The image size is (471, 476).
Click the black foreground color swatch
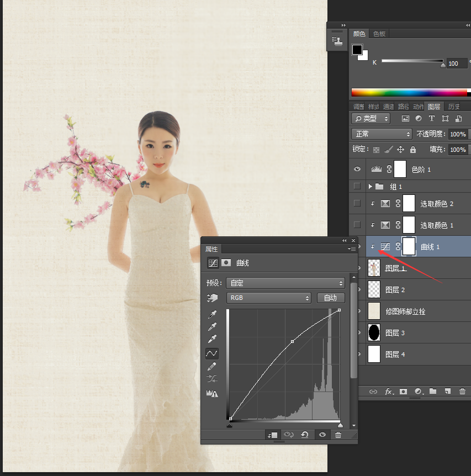[357, 50]
